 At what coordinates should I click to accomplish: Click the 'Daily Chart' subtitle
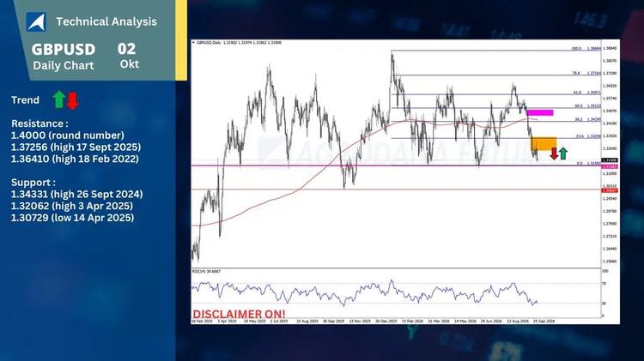[x=64, y=65]
